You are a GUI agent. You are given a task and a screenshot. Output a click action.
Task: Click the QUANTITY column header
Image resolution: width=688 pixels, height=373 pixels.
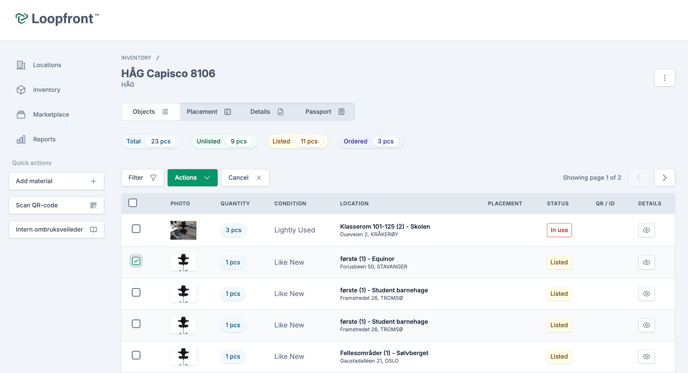pyautogui.click(x=235, y=204)
